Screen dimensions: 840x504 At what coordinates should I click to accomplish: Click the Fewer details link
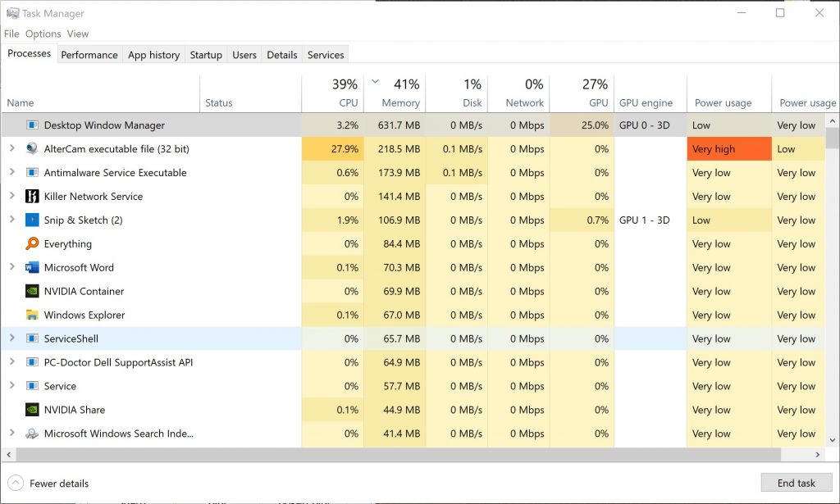pos(59,484)
